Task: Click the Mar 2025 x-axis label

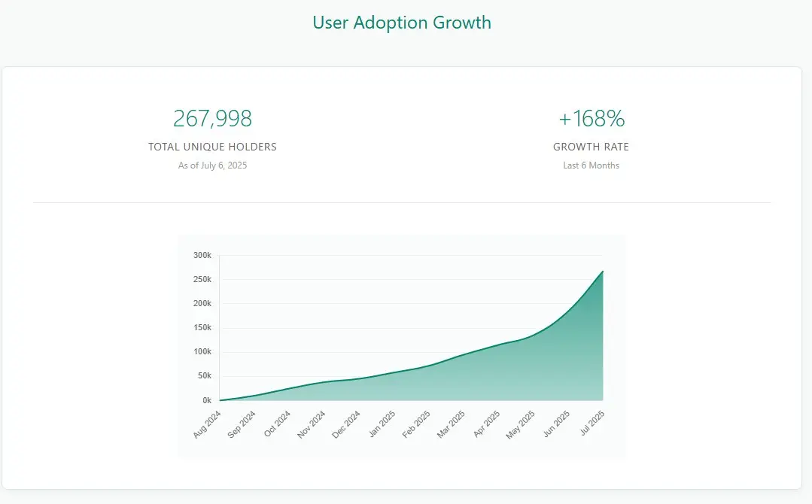Action: (451, 424)
